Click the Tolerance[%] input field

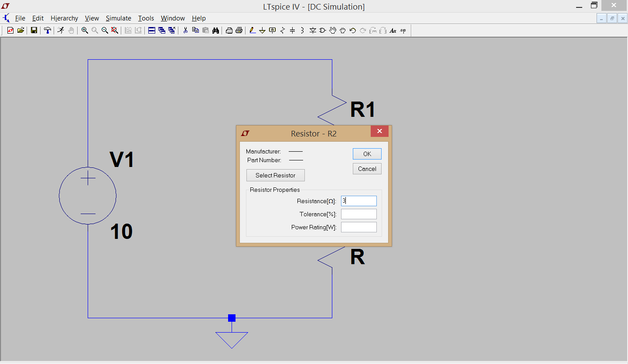point(359,214)
